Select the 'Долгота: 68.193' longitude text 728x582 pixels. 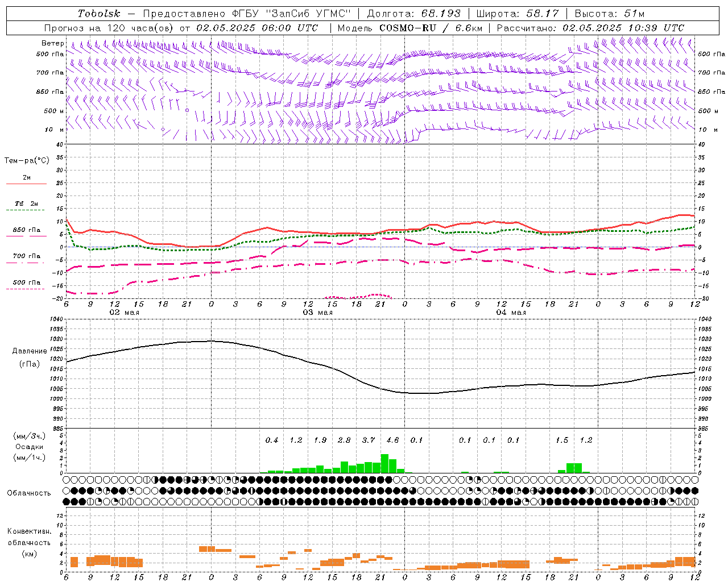pyautogui.click(x=413, y=14)
